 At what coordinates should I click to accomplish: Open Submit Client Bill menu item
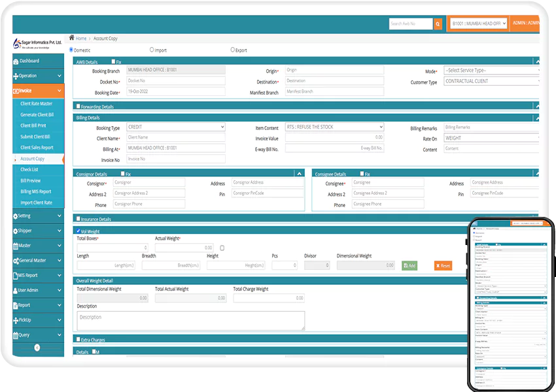pos(35,137)
